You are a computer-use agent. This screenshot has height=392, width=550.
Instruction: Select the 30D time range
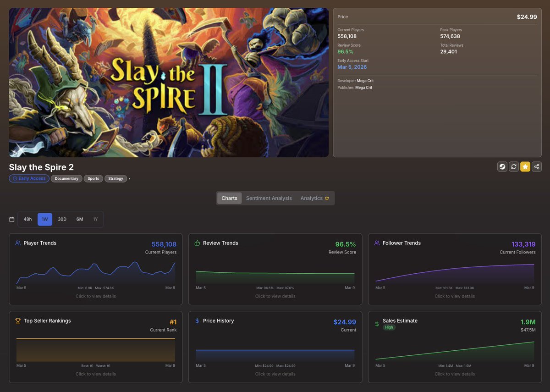point(62,219)
